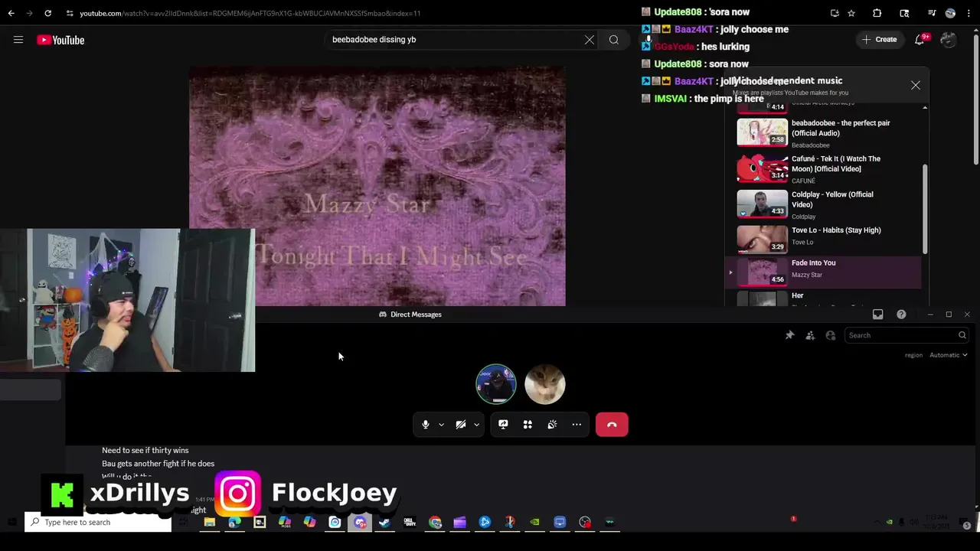Open Discord camera options arrow
The image size is (980, 551).
click(476, 425)
